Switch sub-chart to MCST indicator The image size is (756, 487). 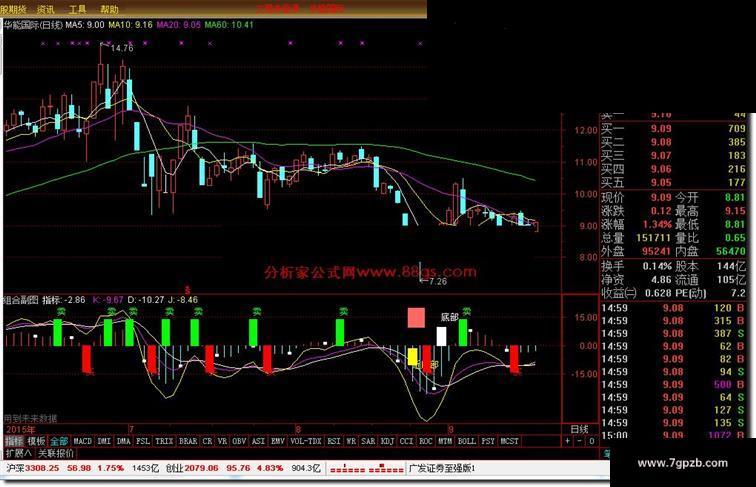coord(509,441)
